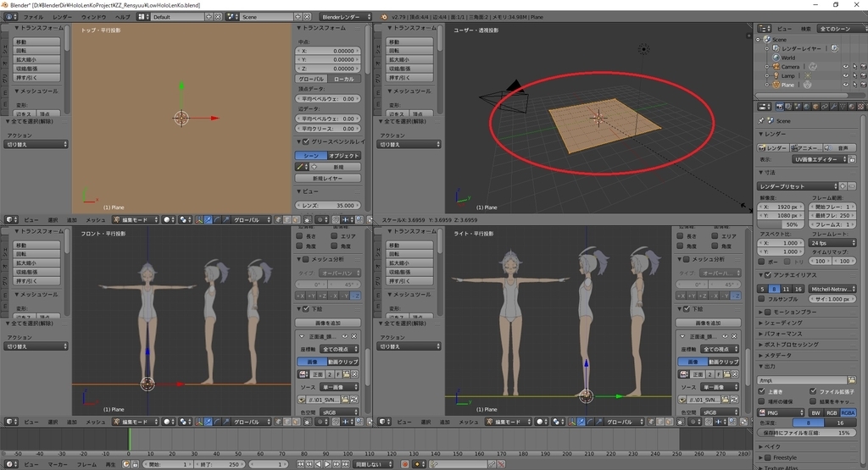The height and width of the screenshot is (470, 868).
Task: Open the Scene tab in the properties editor
Action: click(797, 107)
